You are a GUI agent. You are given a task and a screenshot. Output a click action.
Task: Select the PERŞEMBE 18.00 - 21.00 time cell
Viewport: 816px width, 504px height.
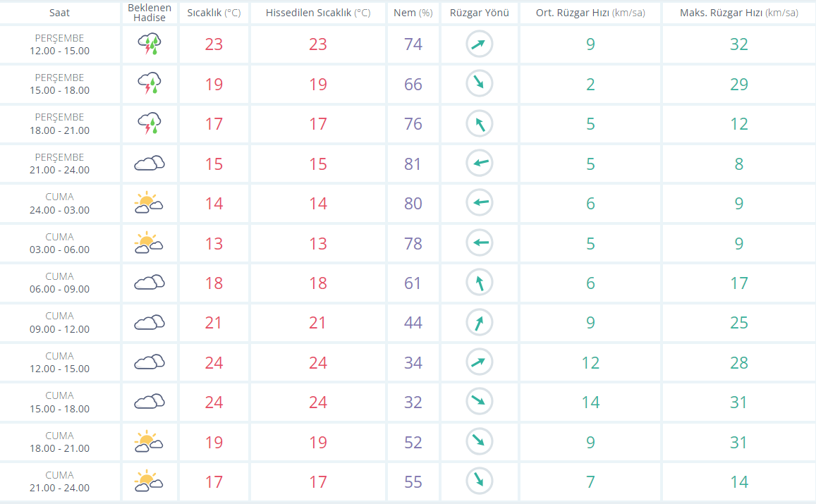pyautogui.click(x=59, y=124)
